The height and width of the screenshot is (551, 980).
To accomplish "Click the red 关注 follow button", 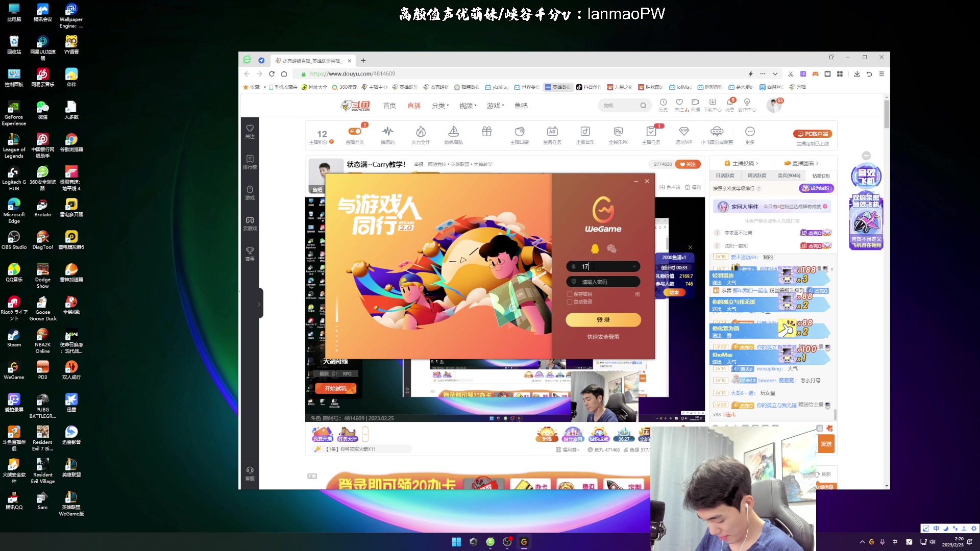I will point(688,164).
